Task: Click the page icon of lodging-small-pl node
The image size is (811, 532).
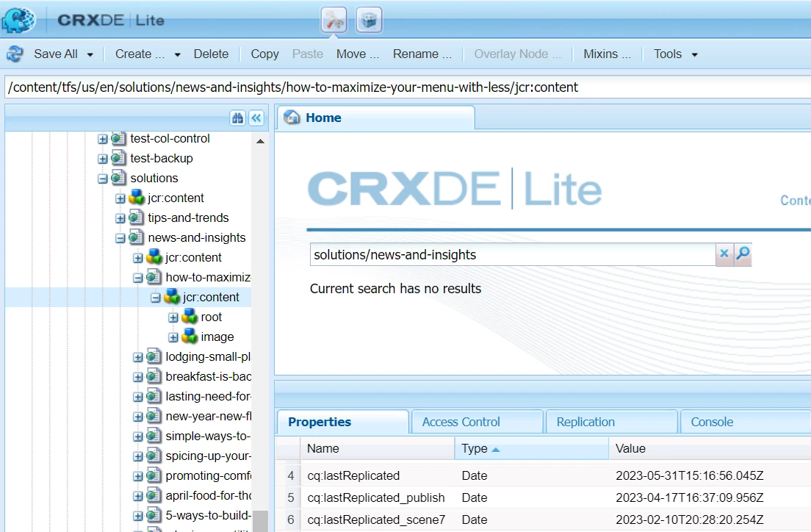Action: pos(154,356)
